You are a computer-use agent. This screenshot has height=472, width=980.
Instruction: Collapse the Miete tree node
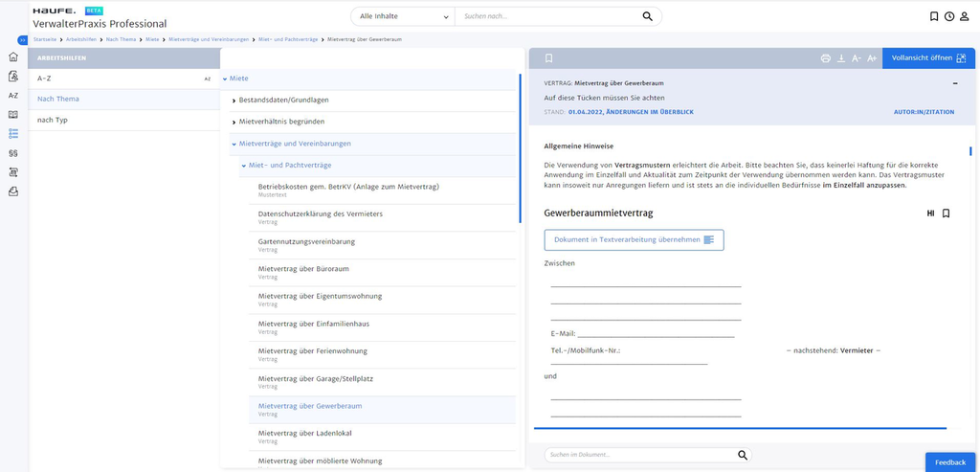click(225, 79)
